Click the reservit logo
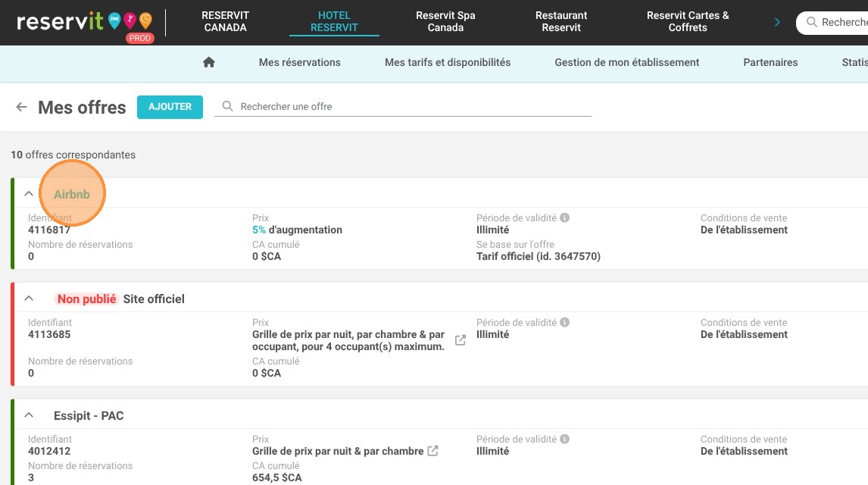868x485 pixels. click(x=84, y=22)
